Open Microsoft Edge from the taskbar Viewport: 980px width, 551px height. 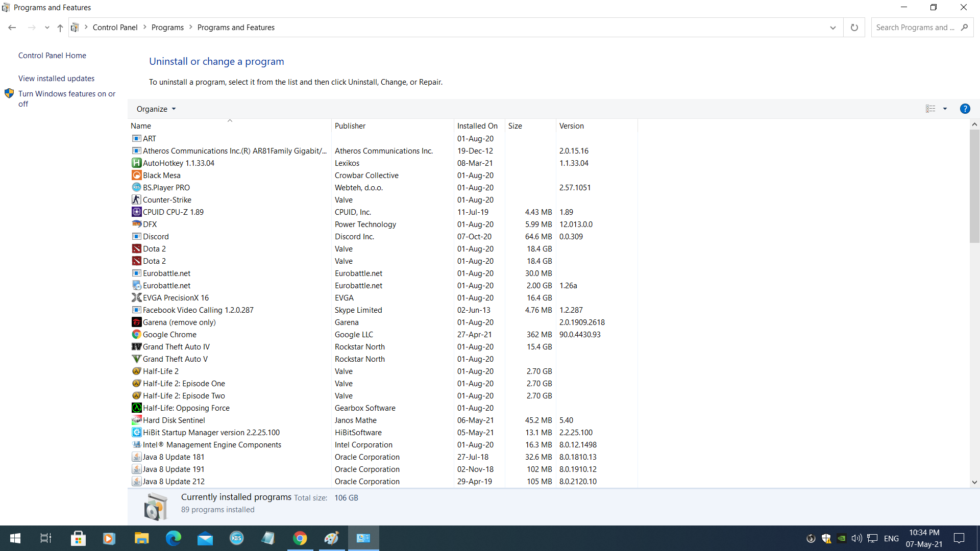[x=174, y=538]
